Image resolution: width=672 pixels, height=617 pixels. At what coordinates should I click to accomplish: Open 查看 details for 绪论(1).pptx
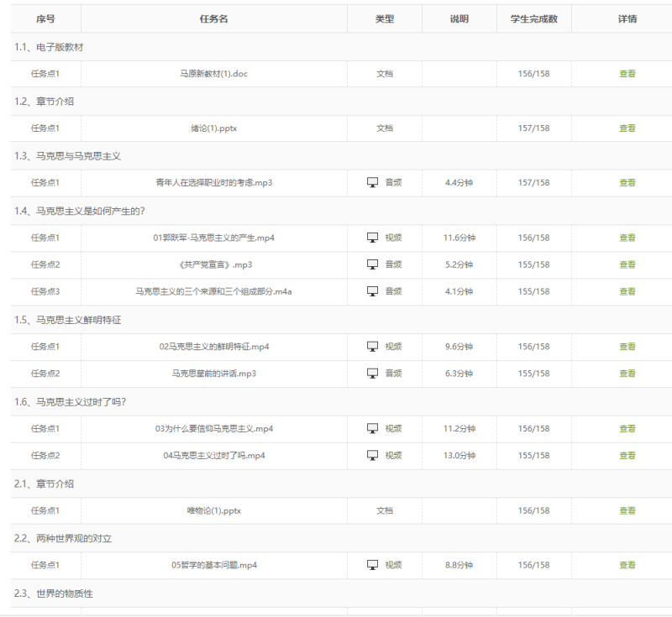point(627,128)
